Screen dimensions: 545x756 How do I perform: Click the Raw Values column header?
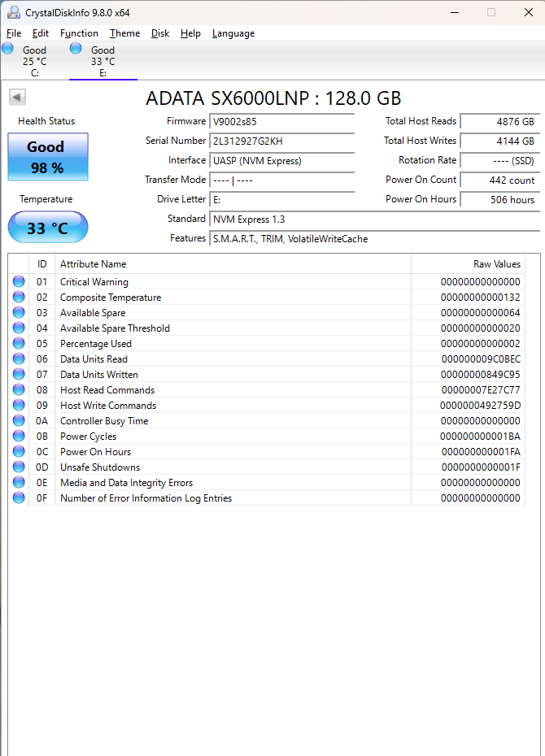coord(468,263)
